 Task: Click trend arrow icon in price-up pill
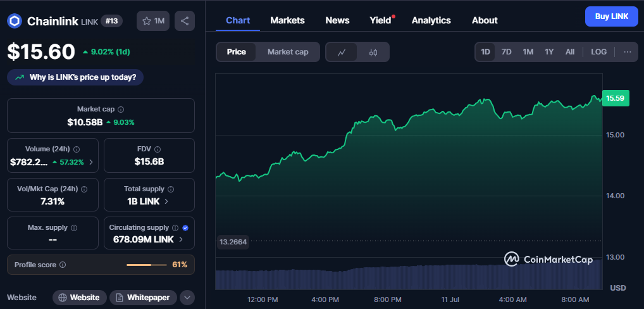click(x=20, y=77)
